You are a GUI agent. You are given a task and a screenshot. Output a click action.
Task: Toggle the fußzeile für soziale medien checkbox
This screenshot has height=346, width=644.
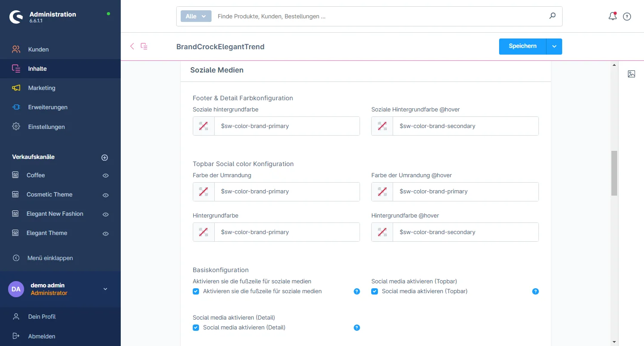coord(196,291)
